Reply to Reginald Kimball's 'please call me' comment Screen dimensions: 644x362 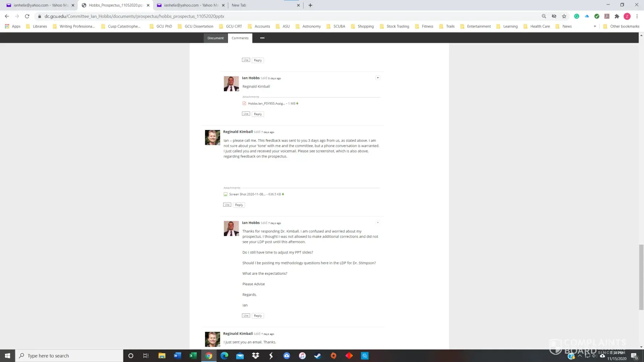(239, 205)
